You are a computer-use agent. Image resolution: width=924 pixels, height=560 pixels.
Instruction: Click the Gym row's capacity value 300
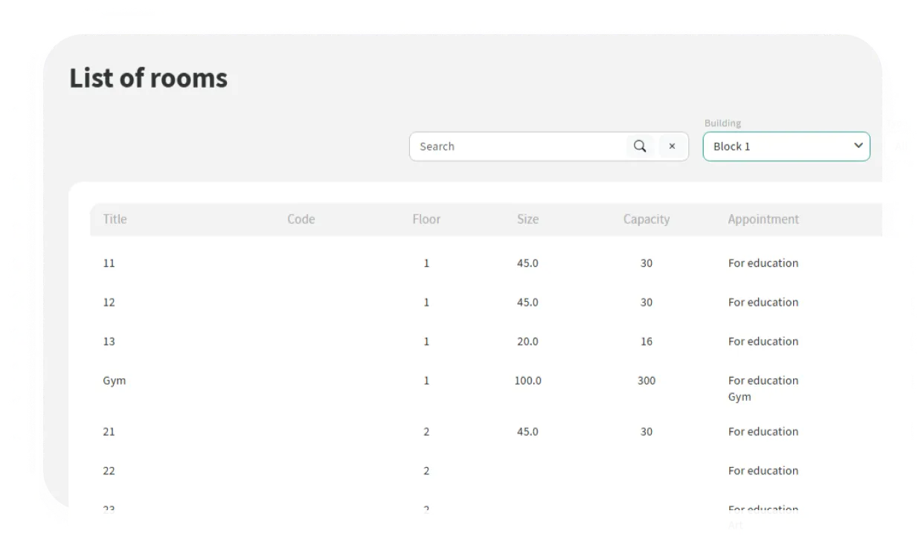point(646,381)
